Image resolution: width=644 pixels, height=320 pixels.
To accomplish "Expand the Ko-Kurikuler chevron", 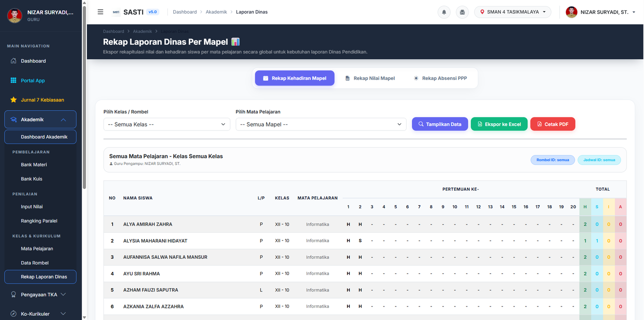I will click(x=63, y=314).
